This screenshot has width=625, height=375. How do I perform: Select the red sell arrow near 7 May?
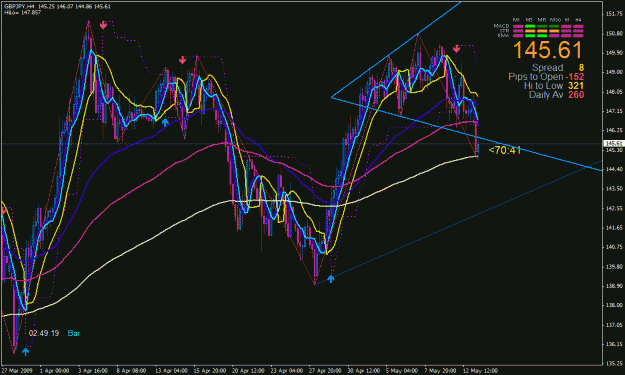coord(456,49)
